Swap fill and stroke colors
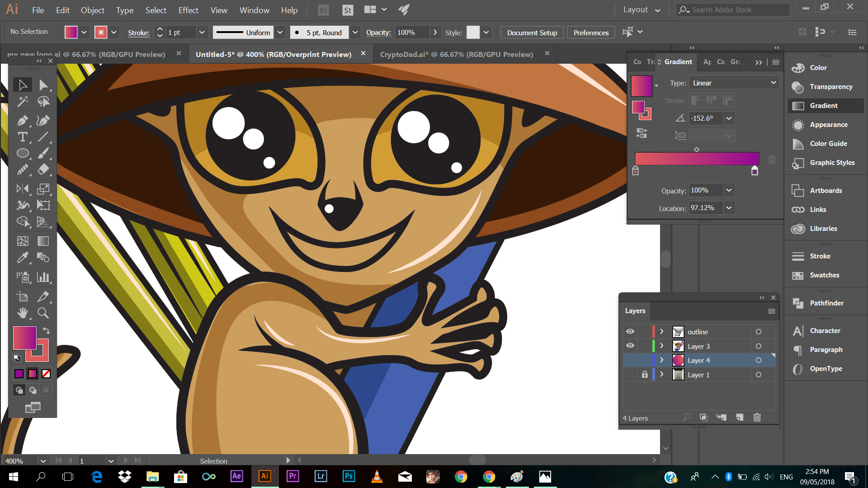This screenshot has height=488, width=868. (46, 330)
